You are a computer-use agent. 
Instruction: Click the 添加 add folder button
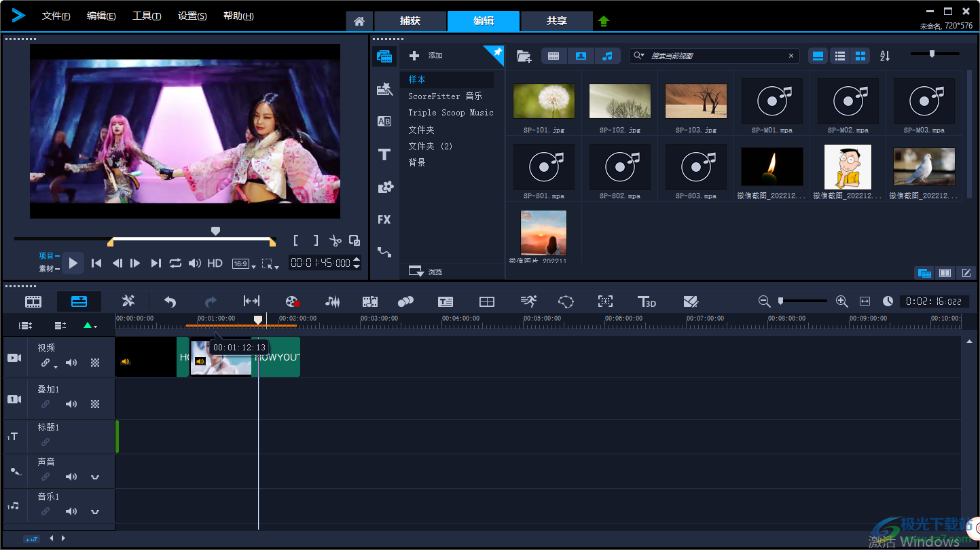[x=426, y=56]
